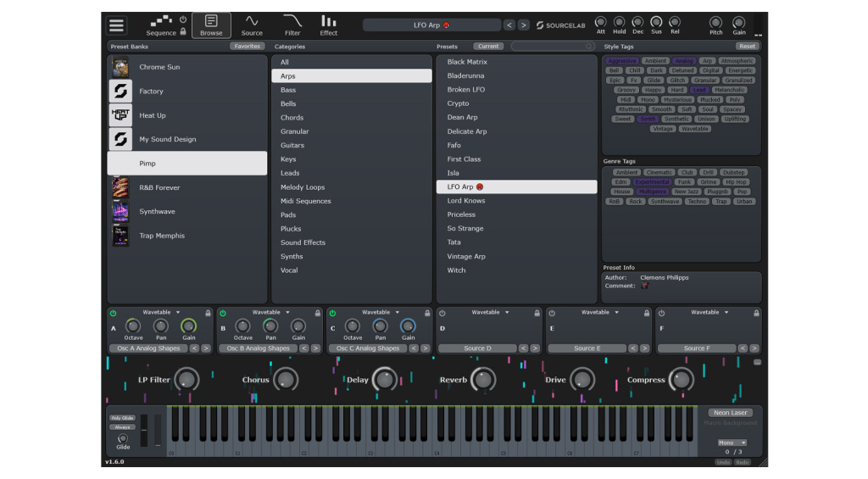Lock oscillator E
This screenshot has width=868, height=479.
pos(647,313)
